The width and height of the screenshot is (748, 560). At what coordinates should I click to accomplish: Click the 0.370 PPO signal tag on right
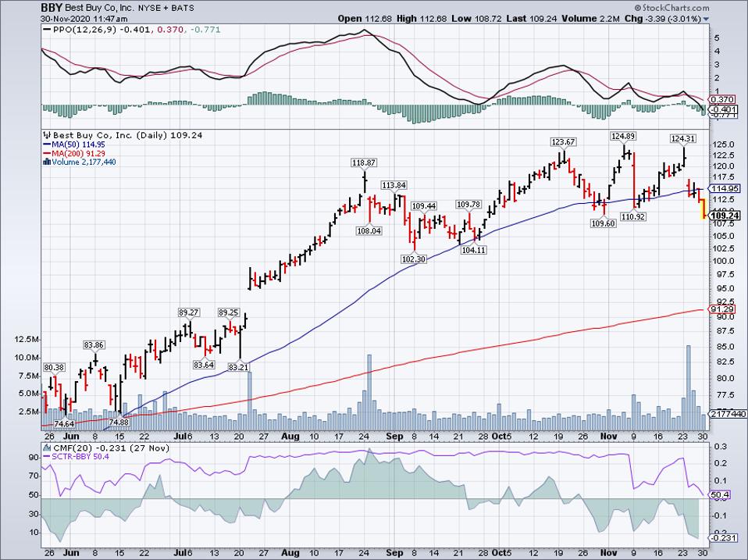pyautogui.click(x=721, y=100)
